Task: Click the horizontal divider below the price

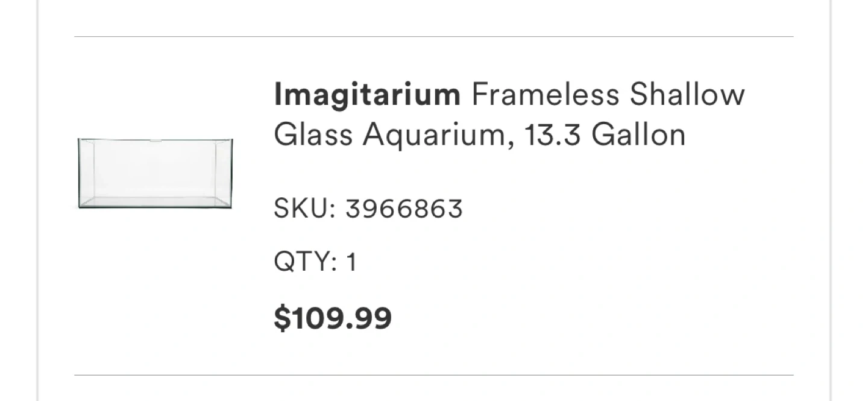Action: click(x=434, y=375)
